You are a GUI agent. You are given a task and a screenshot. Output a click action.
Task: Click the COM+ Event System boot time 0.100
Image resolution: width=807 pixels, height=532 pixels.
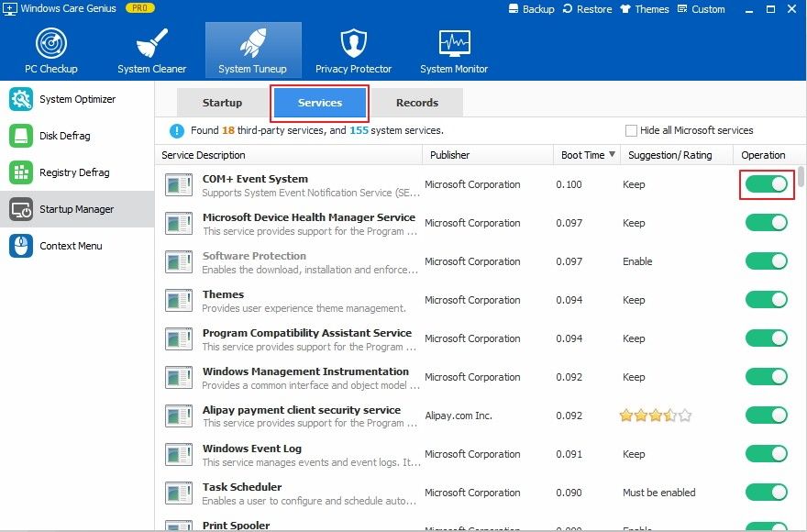[569, 184]
